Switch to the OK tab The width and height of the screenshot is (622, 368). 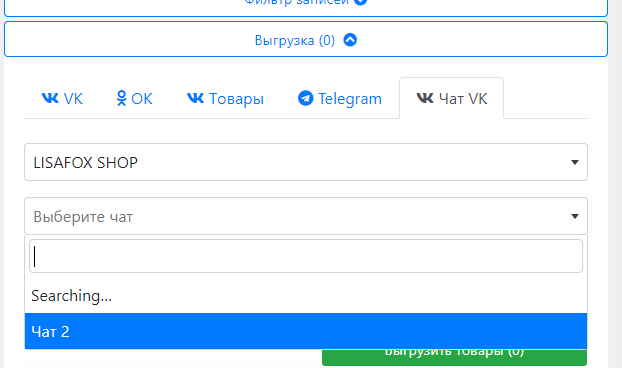click(134, 98)
